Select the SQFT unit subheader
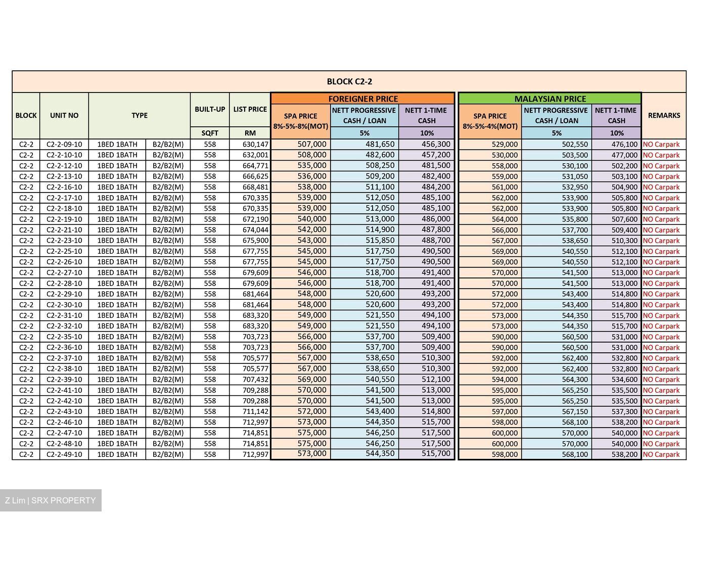Screen dimensions: 728x562 (210, 133)
